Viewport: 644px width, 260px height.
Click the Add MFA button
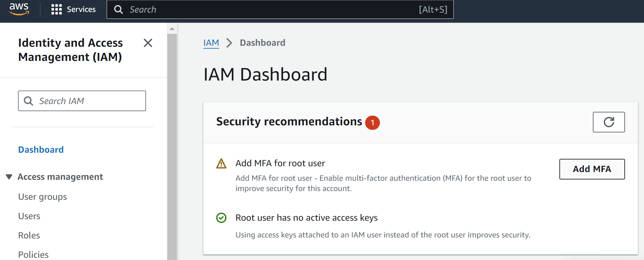[x=592, y=169]
